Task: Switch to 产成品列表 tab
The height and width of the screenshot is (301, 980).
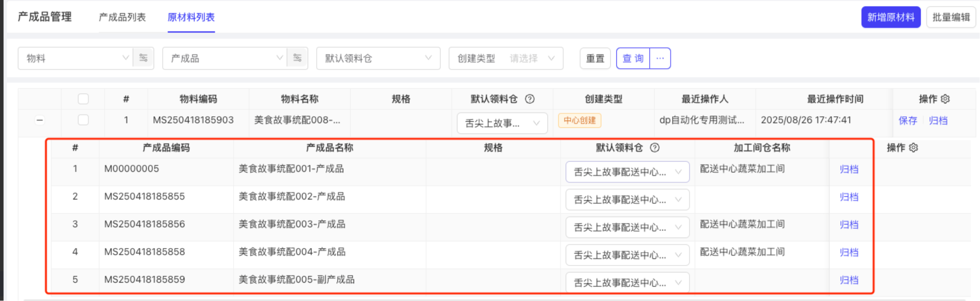Action: click(122, 17)
